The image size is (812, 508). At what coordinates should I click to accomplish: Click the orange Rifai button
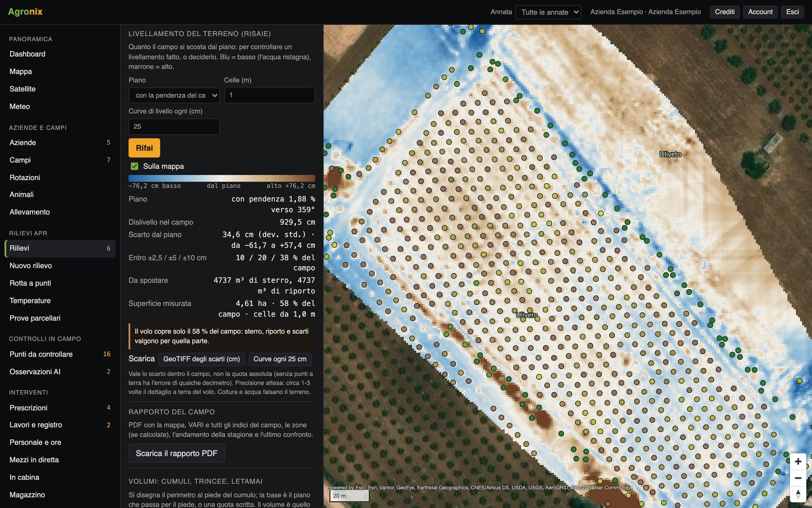point(144,148)
